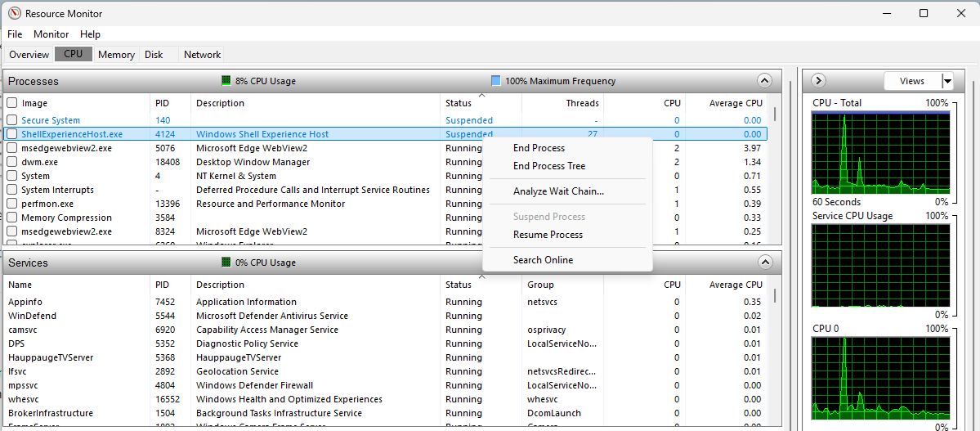Check the Memory Compression checkbox
Image resolution: width=980 pixels, height=431 pixels.
12,218
